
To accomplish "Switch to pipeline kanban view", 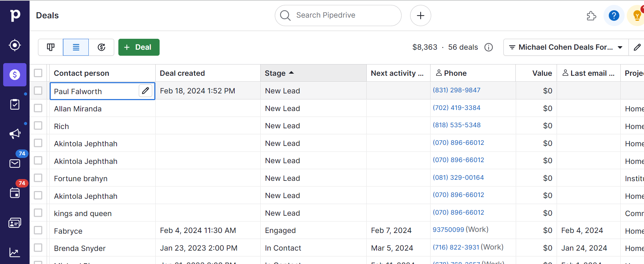I will coord(51,47).
